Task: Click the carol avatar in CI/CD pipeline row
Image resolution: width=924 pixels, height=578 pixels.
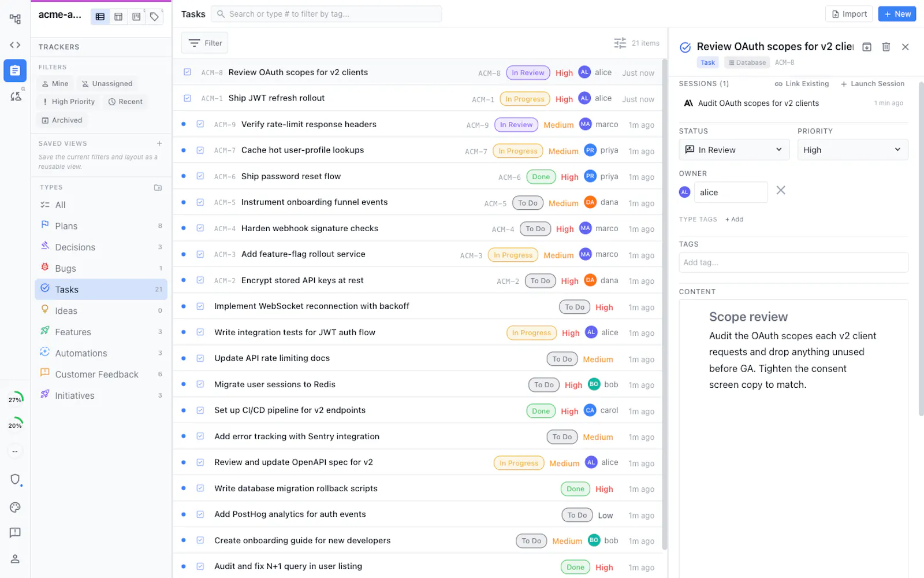Action: click(x=590, y=410)
